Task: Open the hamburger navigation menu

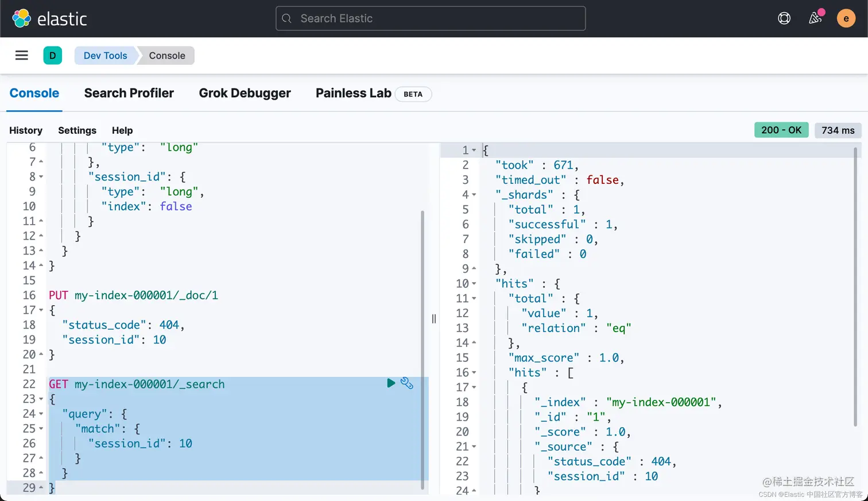Action: [x=22, y=55]
